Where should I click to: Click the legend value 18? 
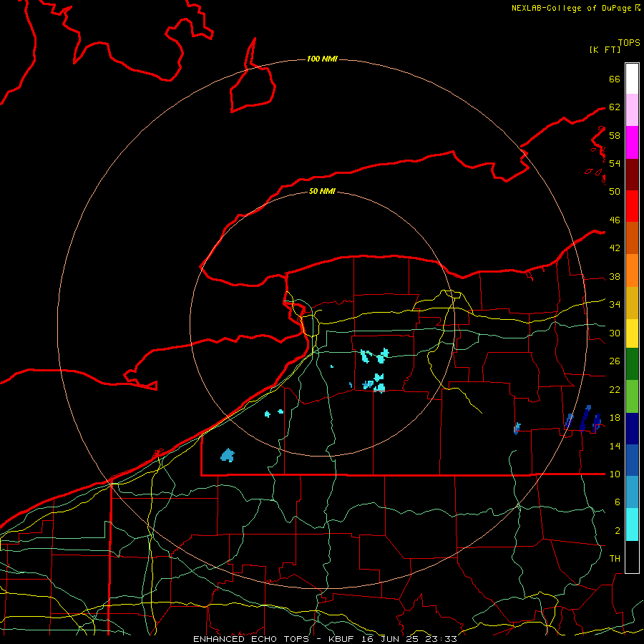(615, 418)
